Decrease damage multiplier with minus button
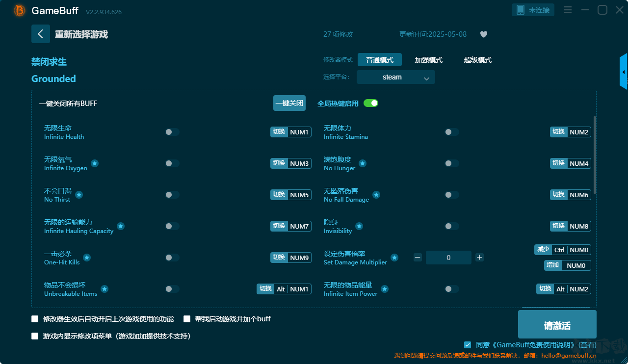Screen dimensions: 628x364 click(418, 258)
